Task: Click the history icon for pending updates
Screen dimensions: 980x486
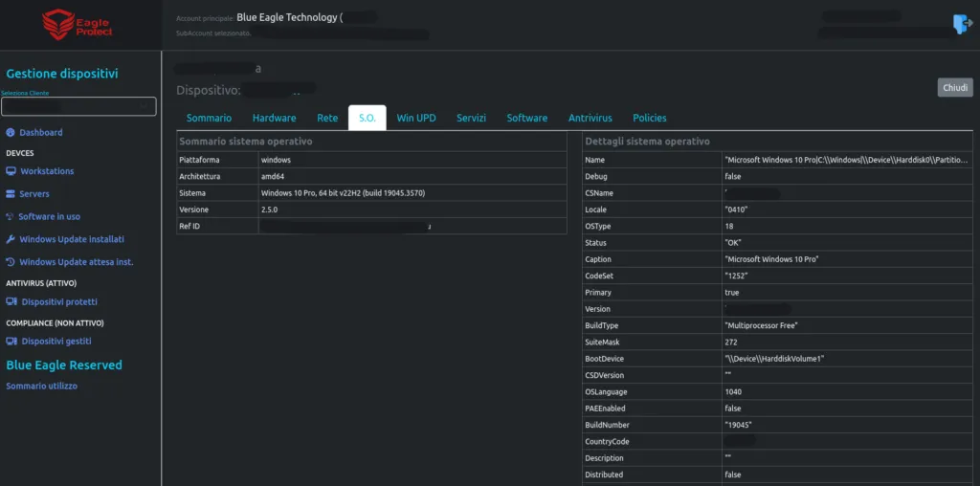Action: 10,262
